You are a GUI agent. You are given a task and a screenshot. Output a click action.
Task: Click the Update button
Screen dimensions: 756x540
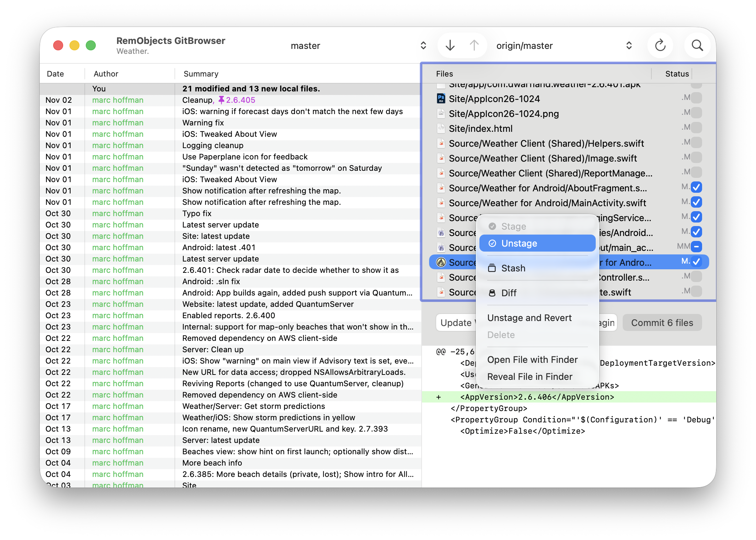point(456,323)
